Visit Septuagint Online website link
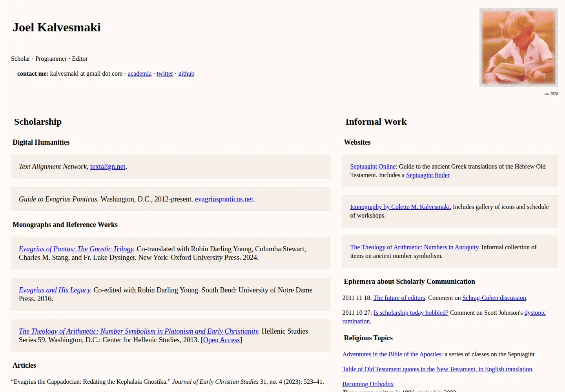Viewport: 565px width, 392px height. click(x=373, y=167)
